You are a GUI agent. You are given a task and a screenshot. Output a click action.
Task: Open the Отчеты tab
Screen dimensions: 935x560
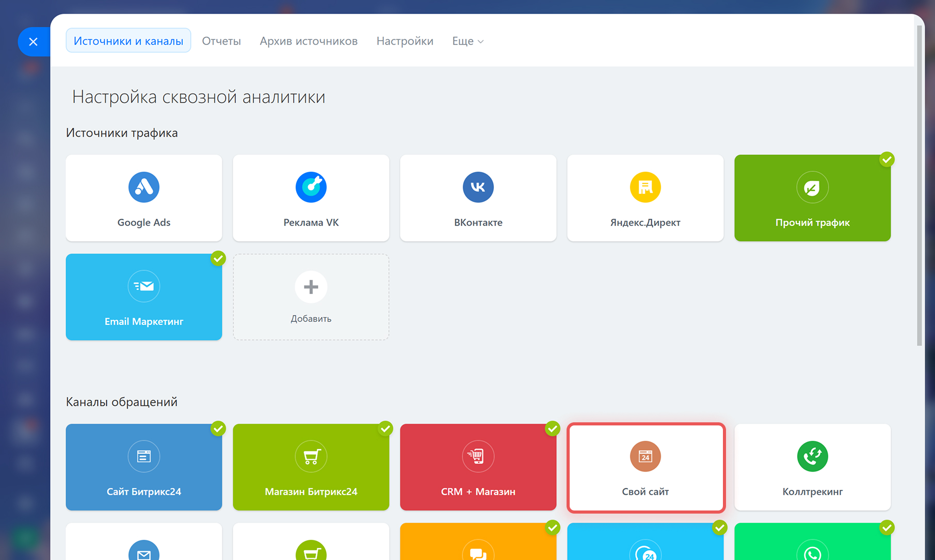pyautogui.click(x=221, y=41)
